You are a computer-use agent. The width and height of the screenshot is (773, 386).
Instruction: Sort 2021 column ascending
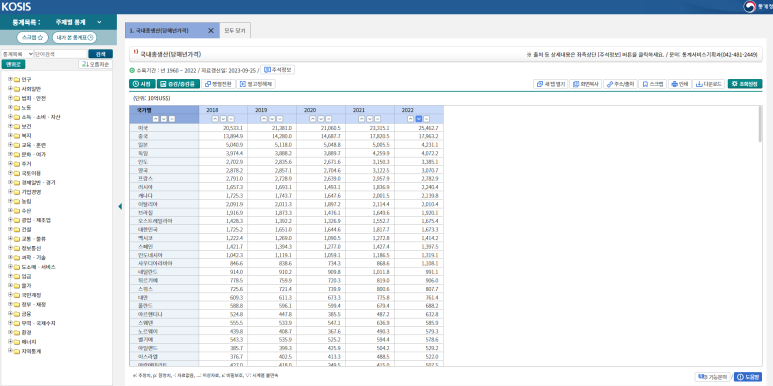pos(361,119)
